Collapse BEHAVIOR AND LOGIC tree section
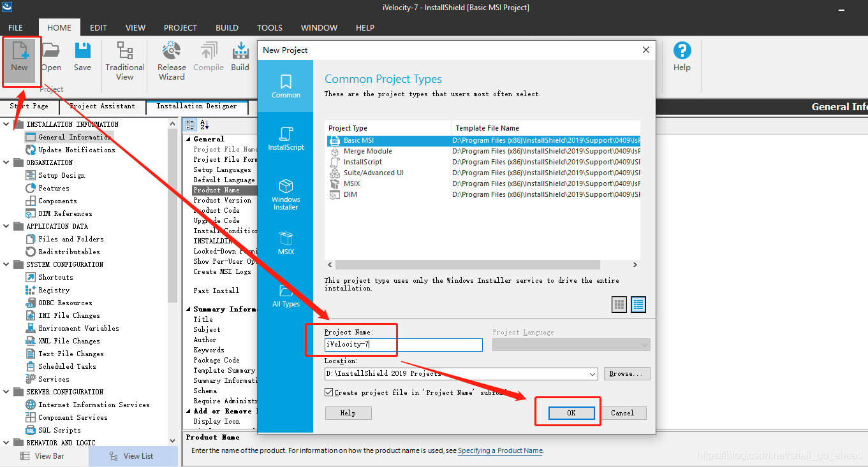868x467 pixels. pyautogui.click(x=6, y=443)
